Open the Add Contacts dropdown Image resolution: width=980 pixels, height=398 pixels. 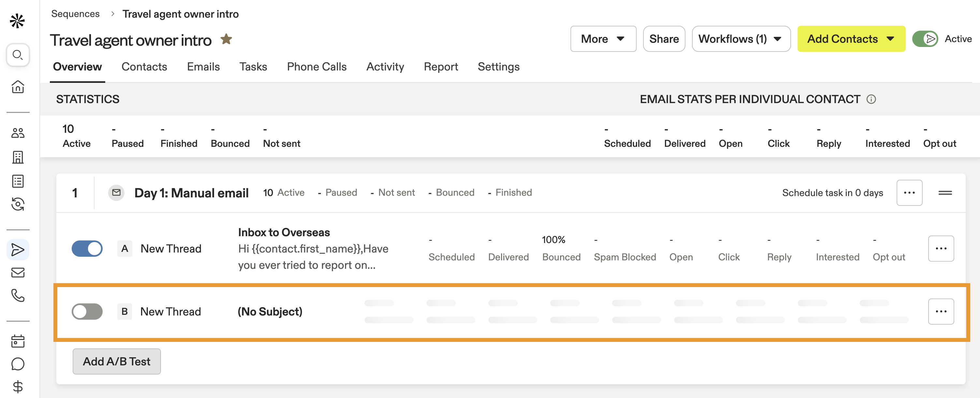pos(851,38)
